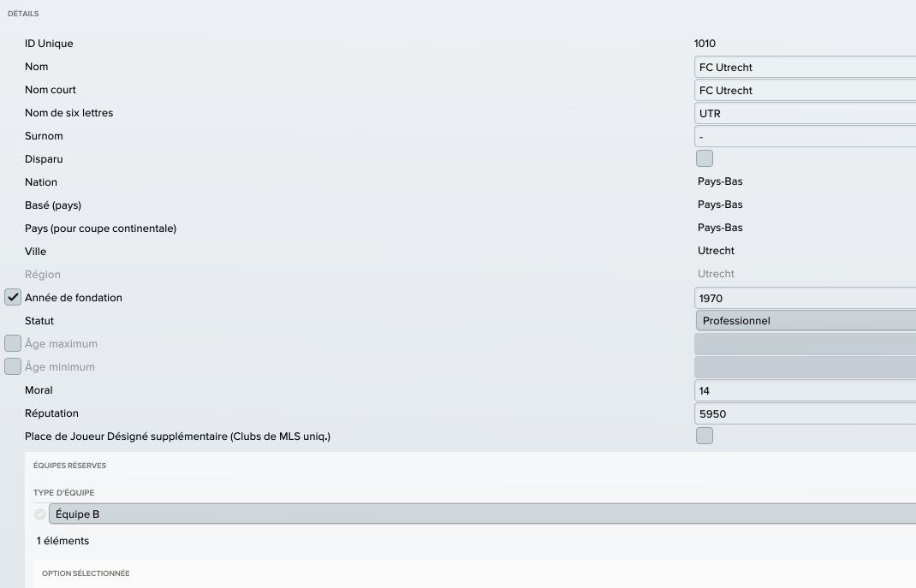Screen dimensions: 916x588
Task: Enable the Âge minimum checkbox
Action: [x=13, y=366]
